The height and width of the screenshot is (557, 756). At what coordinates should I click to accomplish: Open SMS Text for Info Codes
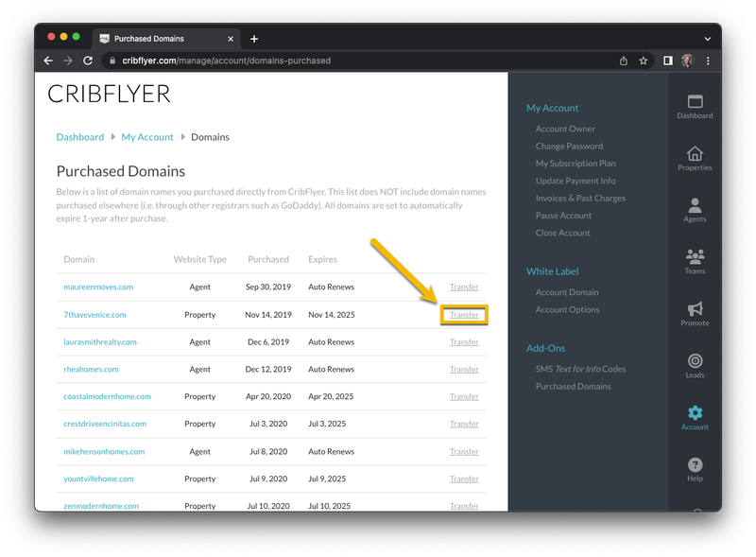[x=580, y=369]
